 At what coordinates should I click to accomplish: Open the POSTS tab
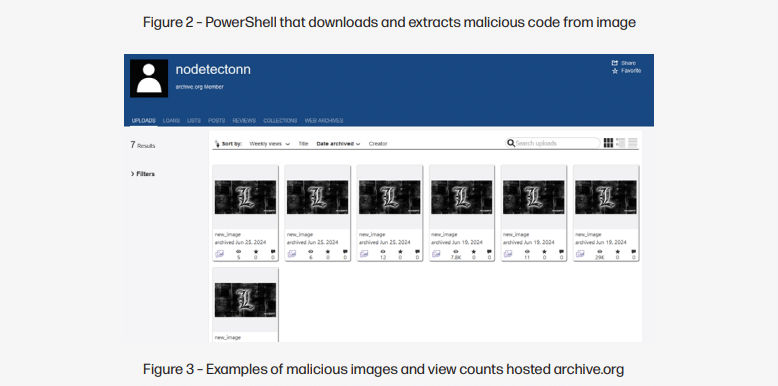point(216,121)
